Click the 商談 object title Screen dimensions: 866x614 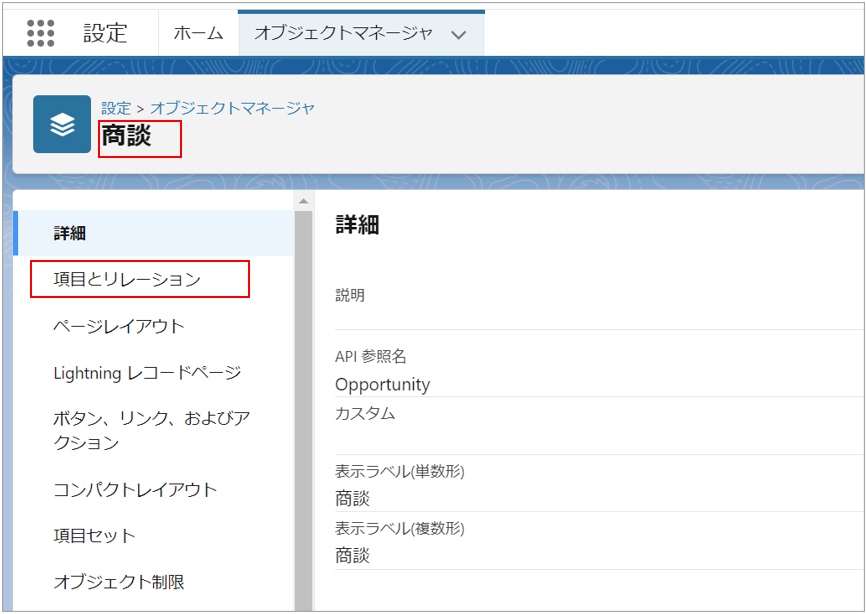tap(127, 137)
